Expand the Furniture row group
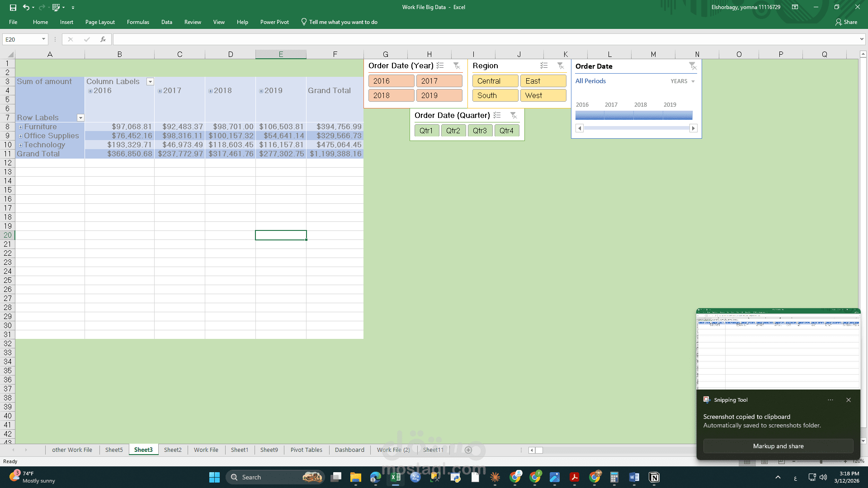Viewport: 868px width, 488px height. point(20,127)
